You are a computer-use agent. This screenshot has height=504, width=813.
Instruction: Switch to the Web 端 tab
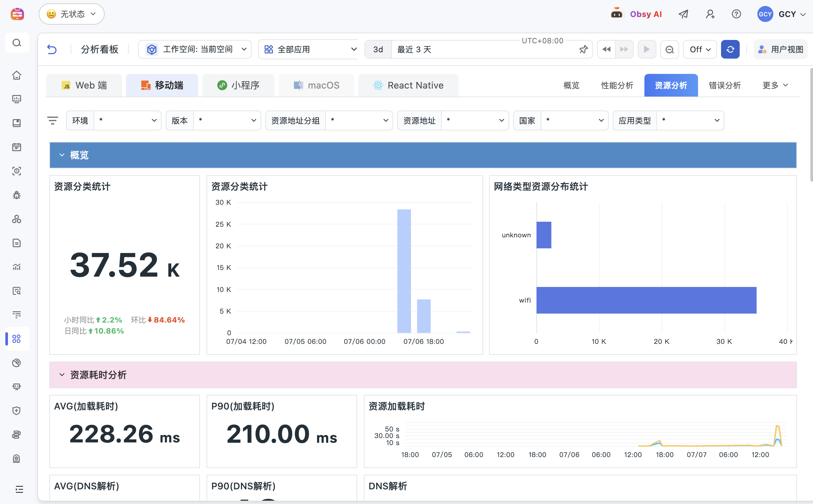[84, 85]
